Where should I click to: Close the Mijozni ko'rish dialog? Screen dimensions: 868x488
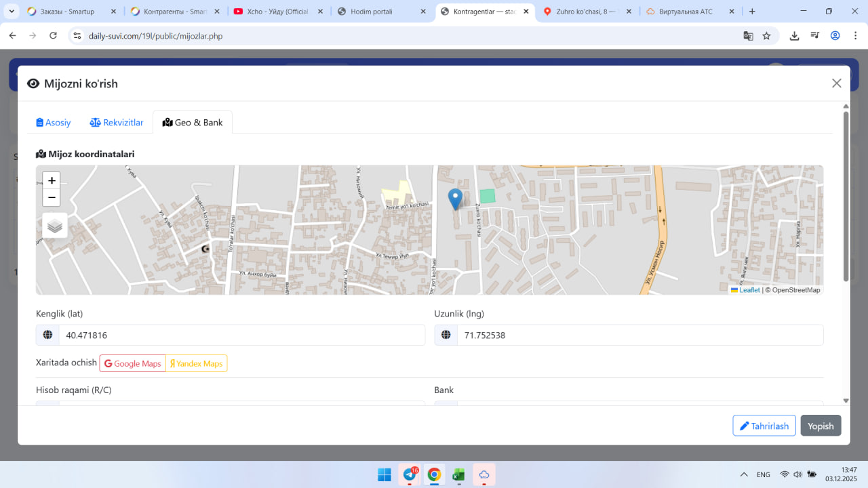pyautogui.click(x=837, y=83)
